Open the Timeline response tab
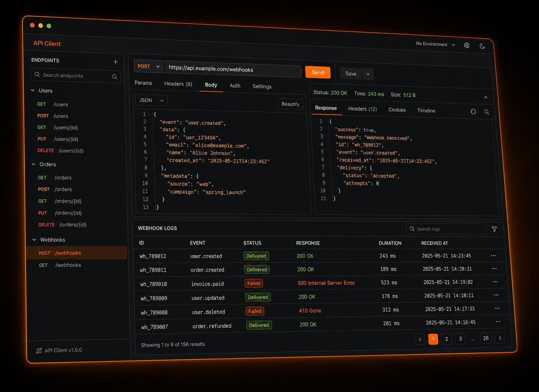The width and height of the screenshot is (539, 392). click(x=426, y=111)
